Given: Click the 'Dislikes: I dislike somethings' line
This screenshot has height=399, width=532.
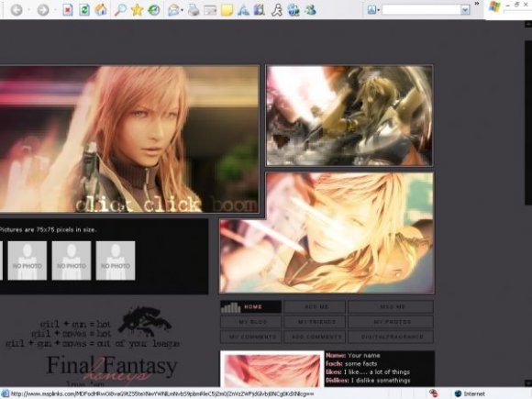Looking at the screenshot, I should coord(368,381).
